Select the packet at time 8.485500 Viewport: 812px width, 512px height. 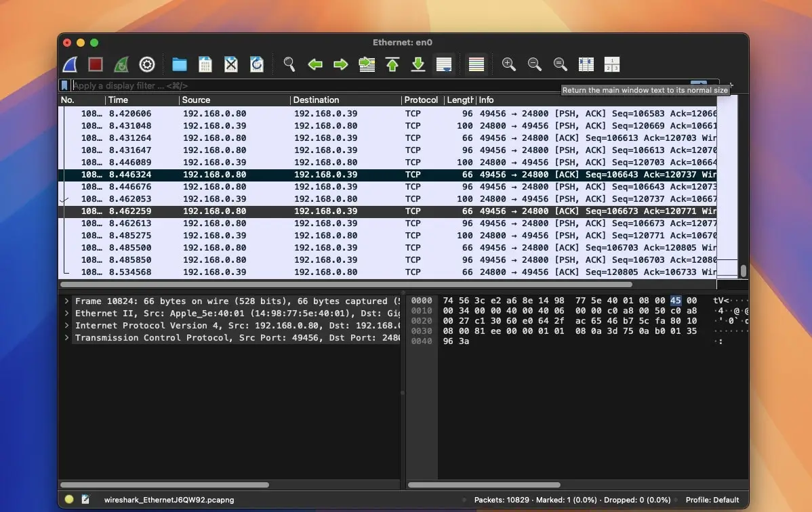[388, 247]
